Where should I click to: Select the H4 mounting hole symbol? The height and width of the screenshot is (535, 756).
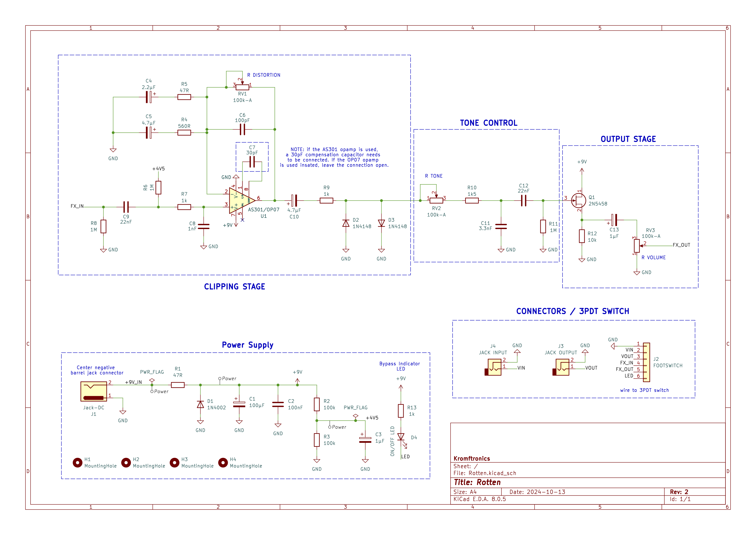click(x=223, y=462)
